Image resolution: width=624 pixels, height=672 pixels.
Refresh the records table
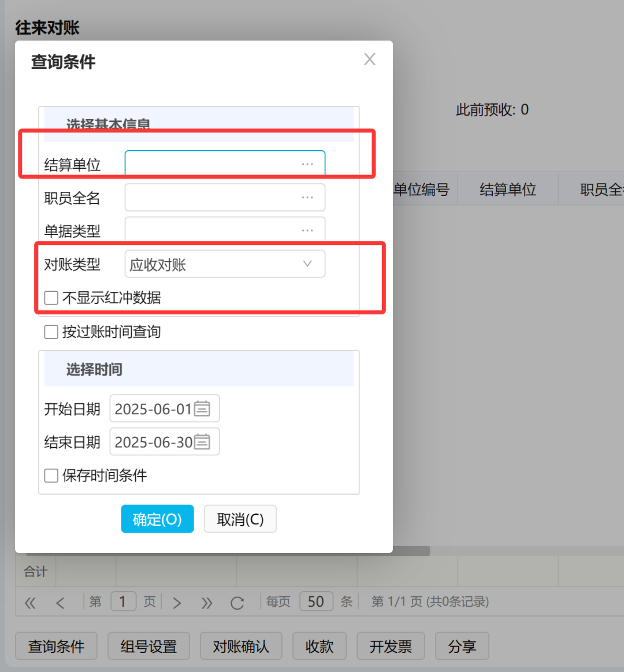(237, 603)
